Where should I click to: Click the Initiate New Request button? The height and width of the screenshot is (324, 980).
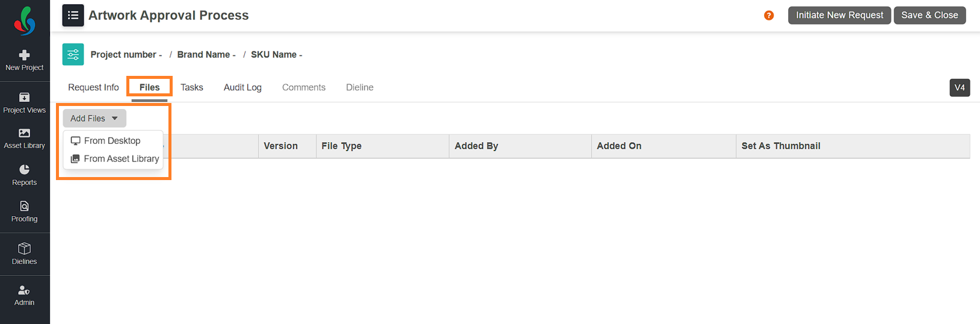tap(839, 15)
